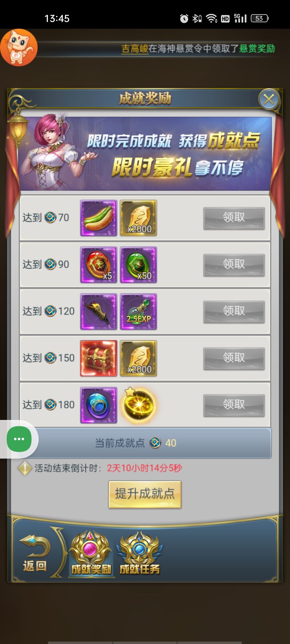Viewport: 290px width, 644px height.
Task: Select the glowing golden orb reward
Action: (x=138, y=405)
